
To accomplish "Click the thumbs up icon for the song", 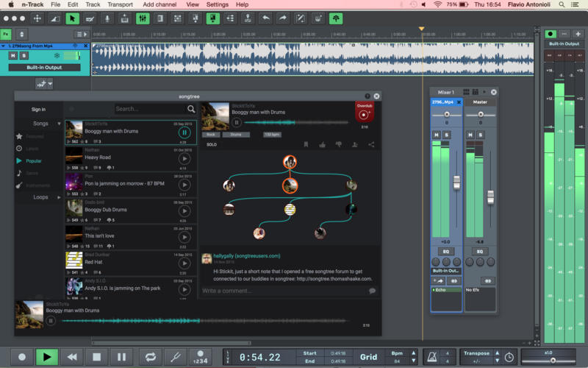I will [322, 144].
